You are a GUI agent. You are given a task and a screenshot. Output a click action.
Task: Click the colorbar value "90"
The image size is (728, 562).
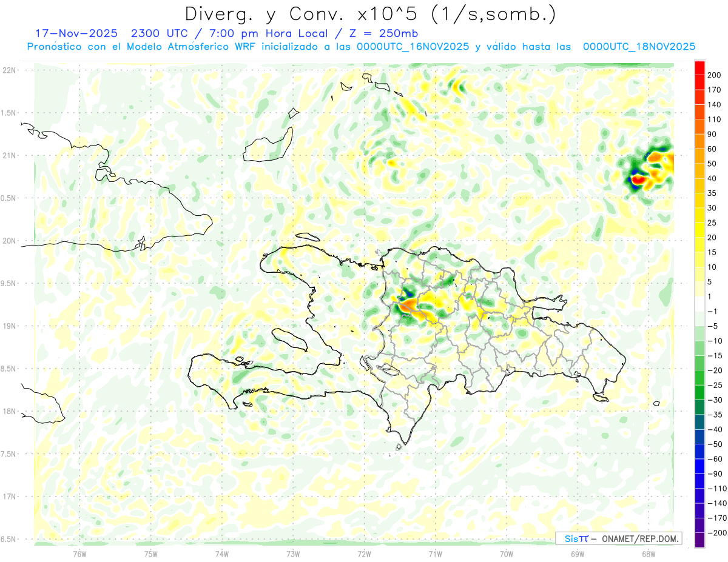point(712,134)
